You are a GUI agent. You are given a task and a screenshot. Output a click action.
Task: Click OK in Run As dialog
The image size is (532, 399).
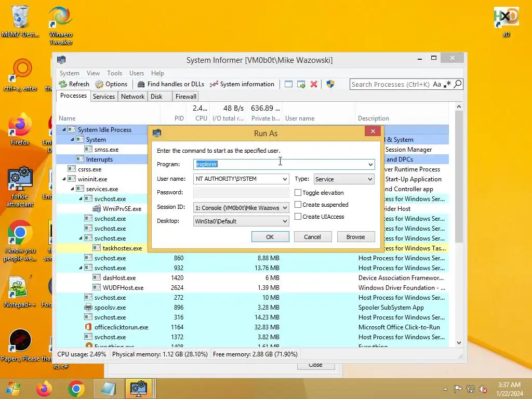pyautogui.click(x=270, y=237)
